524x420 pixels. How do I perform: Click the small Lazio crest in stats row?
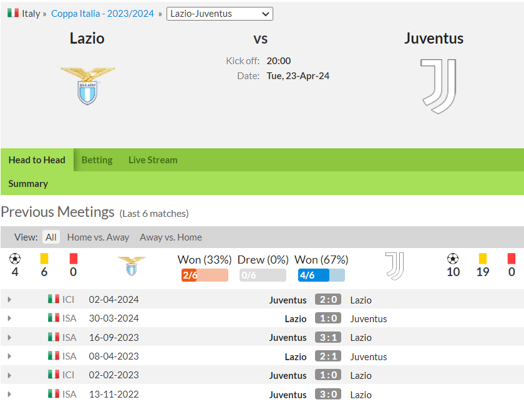tap(132, 266)
